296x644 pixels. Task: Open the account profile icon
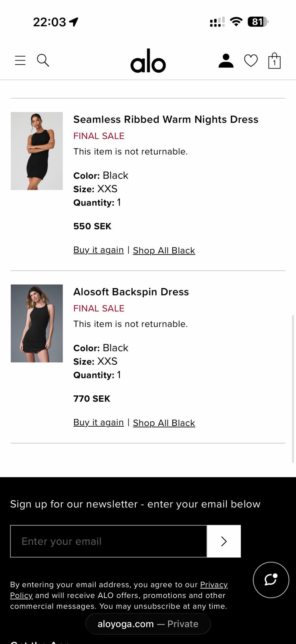226,61
